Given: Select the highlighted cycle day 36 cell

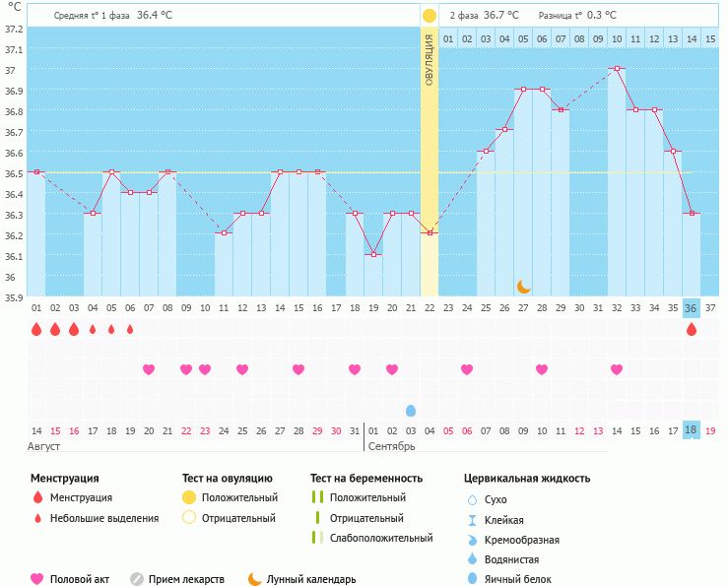Looking at the screenshot, I should [692, 307].
